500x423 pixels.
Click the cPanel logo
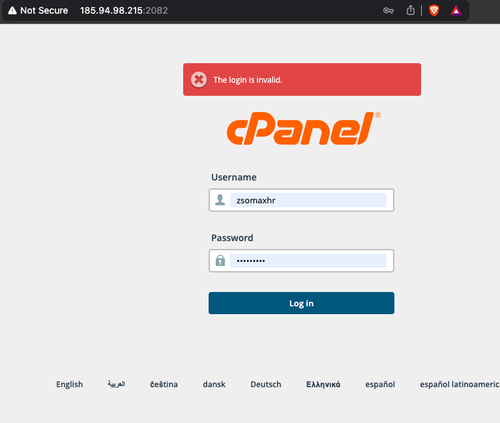(x=303, y=128)
